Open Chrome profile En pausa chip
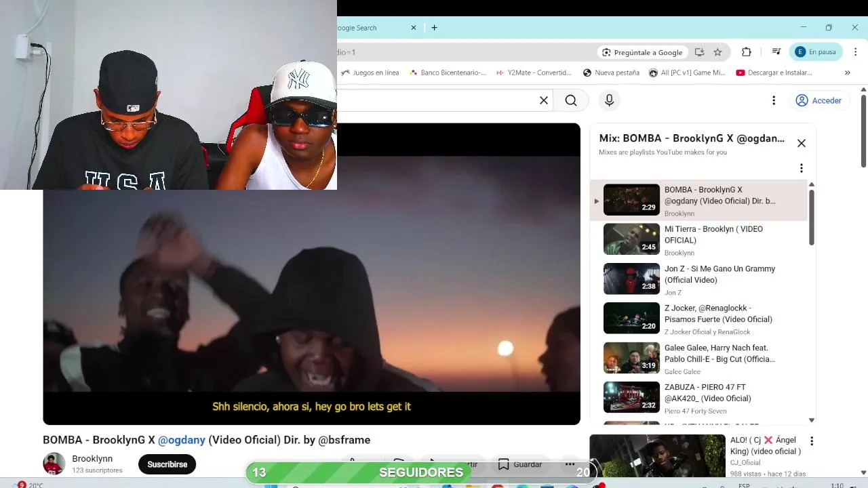 point(816,52)
